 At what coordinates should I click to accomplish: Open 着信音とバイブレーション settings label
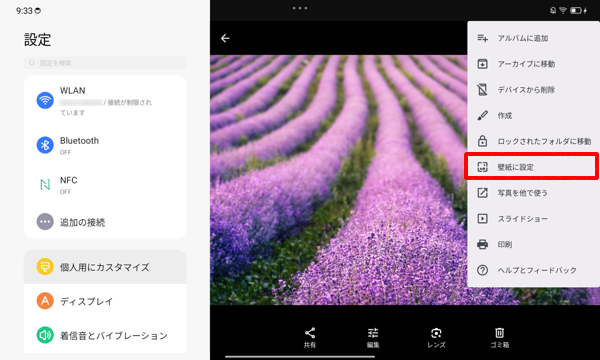(x=114, y=336)
